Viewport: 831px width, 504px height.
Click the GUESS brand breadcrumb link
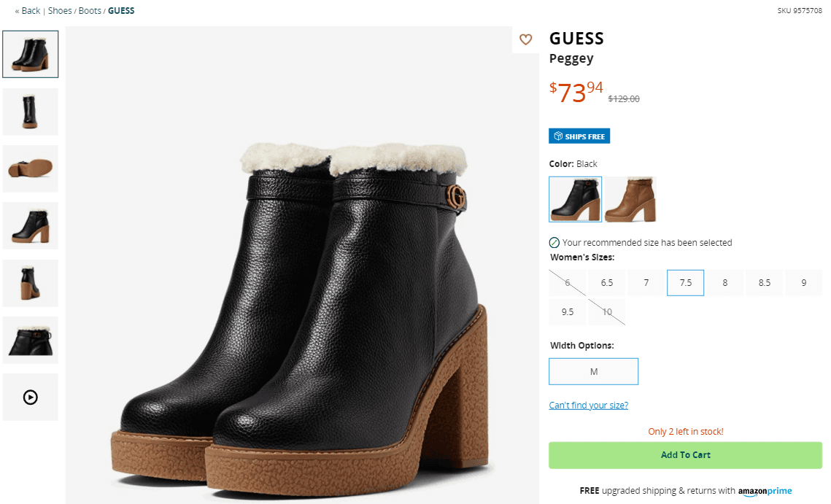pyautogui.click(x=121, y=10)
